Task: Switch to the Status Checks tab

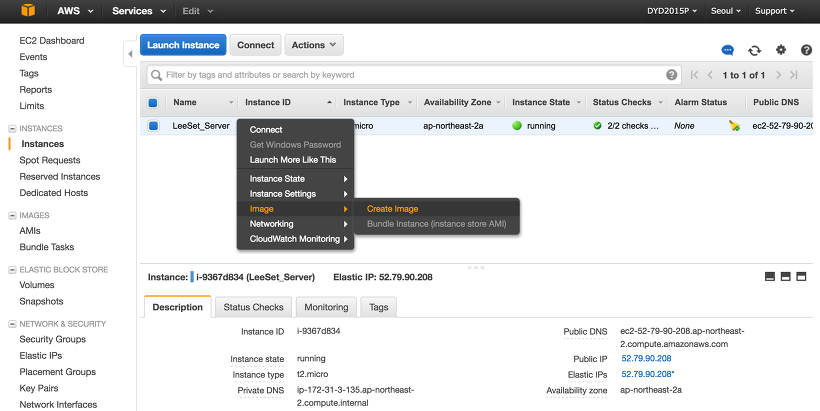Action: tap(253, 307)
